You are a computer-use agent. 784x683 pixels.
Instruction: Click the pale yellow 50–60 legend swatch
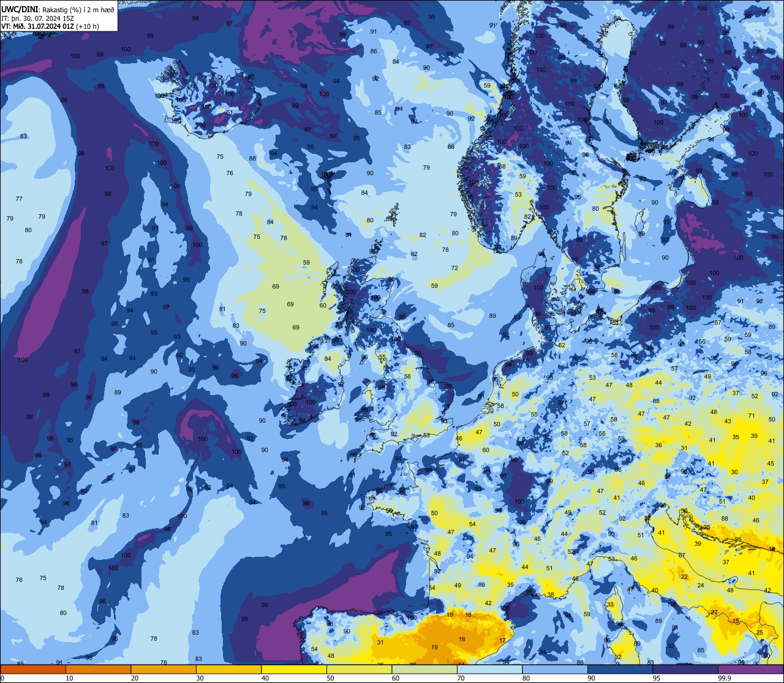[359, 670]
